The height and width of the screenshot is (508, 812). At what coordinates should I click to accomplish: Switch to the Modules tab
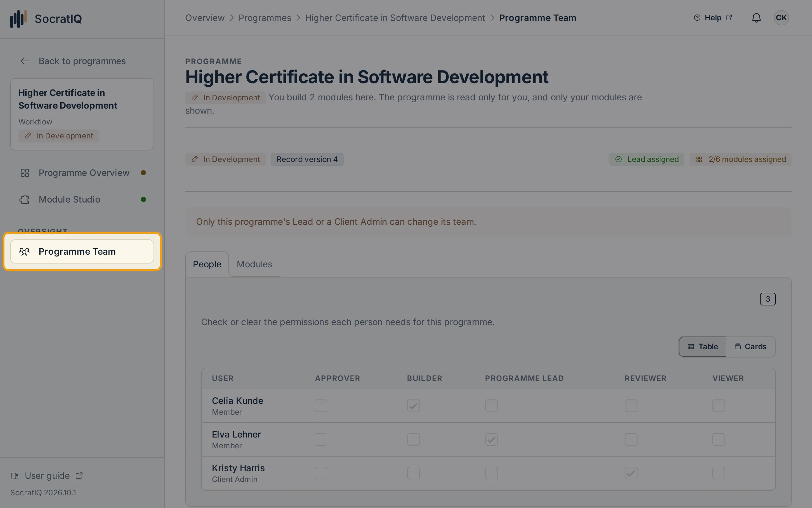pos(254,264)
